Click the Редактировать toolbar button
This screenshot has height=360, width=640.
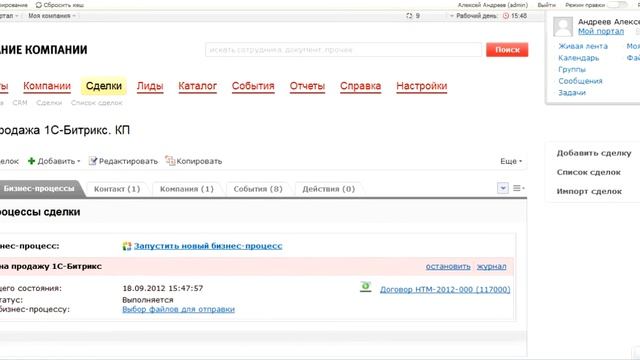pyautogui.click(x=123, y=161)
